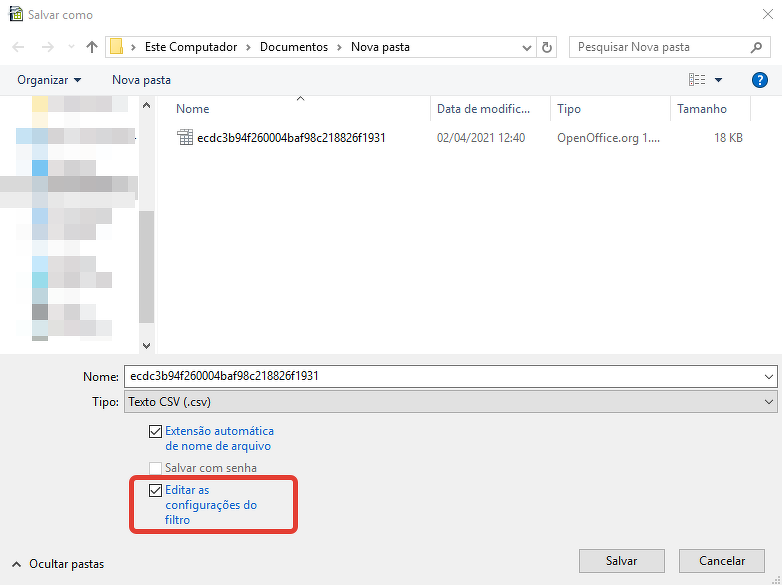The image size is (782, 585).
Task: Expand the address bar history dropdown
Action: [x=528, y=47]
